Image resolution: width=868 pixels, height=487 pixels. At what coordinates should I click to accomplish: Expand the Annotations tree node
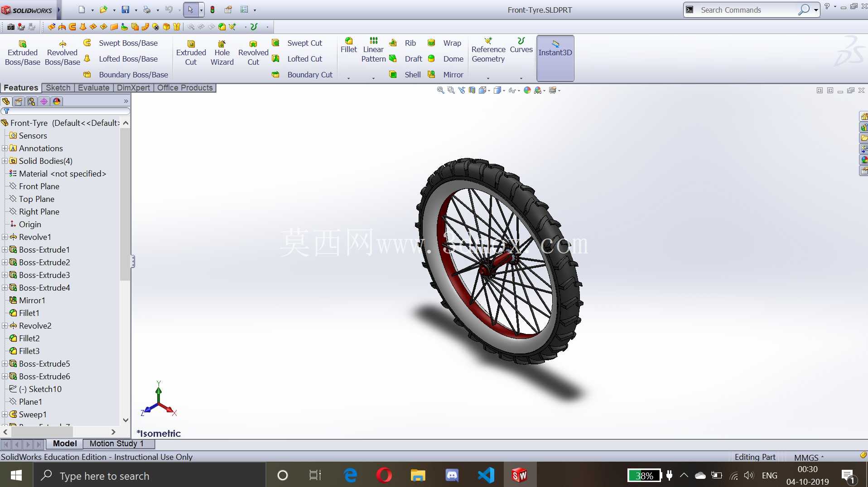pyautogui.click(x=5, y=148)
